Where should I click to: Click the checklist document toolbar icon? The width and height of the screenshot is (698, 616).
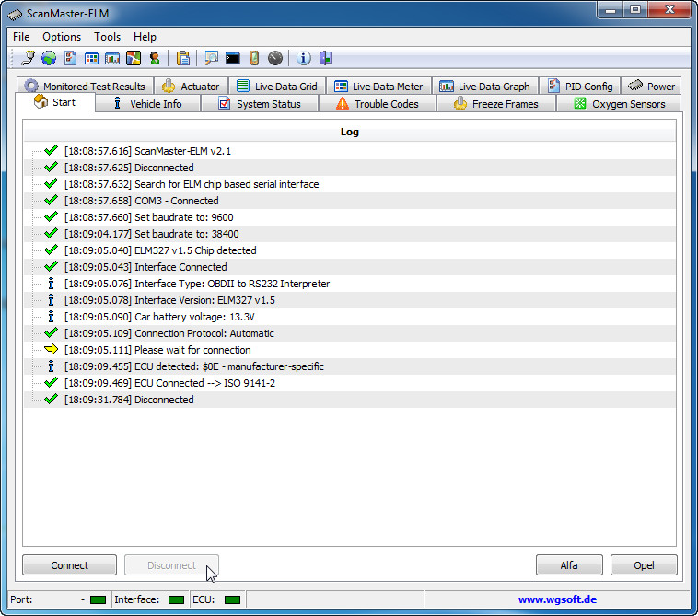click(70, 58)
